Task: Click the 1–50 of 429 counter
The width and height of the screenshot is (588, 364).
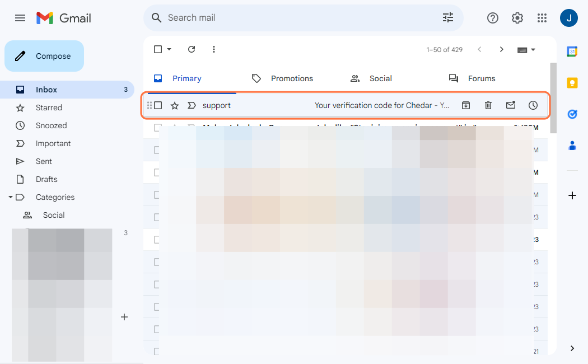Action: [x=445, y=49]
